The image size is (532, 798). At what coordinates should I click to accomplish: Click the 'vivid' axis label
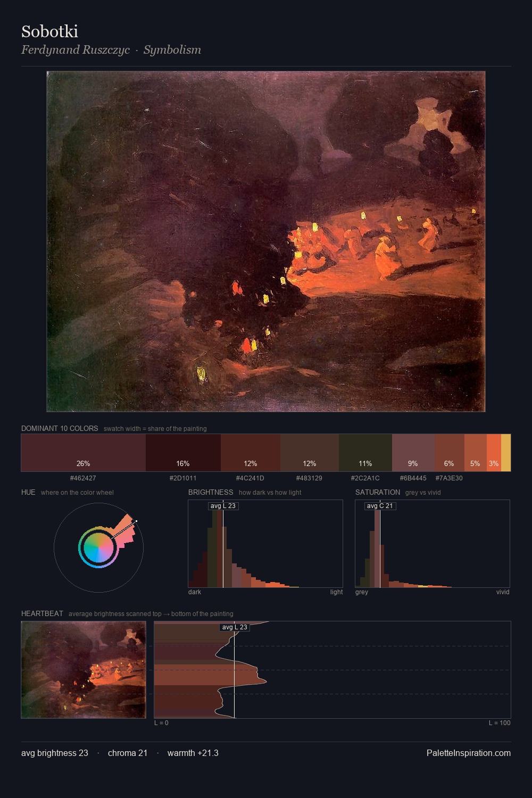coord(503,592)
